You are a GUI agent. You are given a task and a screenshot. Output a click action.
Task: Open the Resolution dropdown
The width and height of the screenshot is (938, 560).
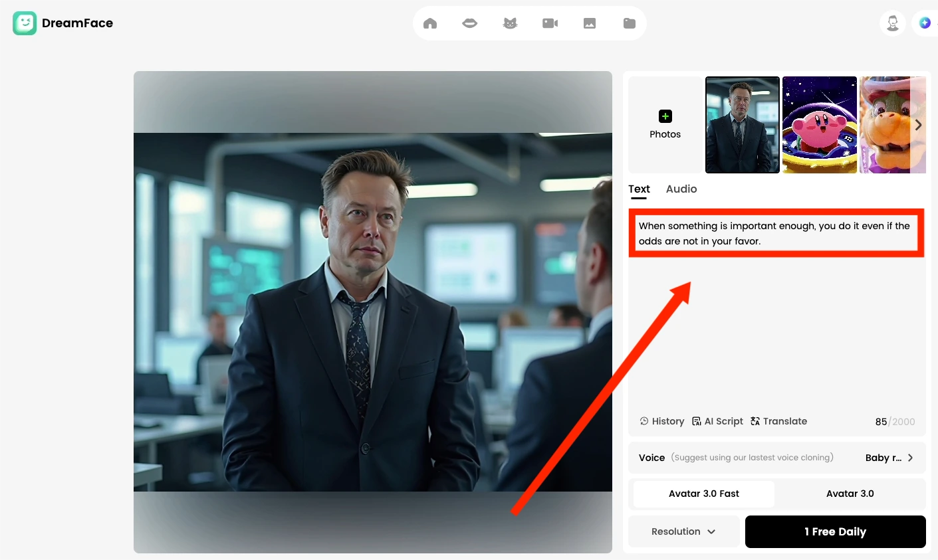[683, 531]
